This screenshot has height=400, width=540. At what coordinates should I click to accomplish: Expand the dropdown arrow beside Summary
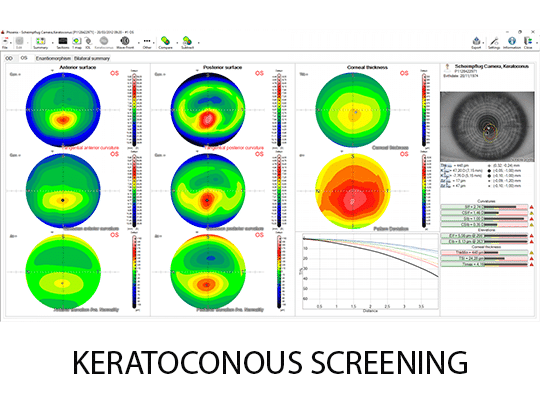(53, 43)
